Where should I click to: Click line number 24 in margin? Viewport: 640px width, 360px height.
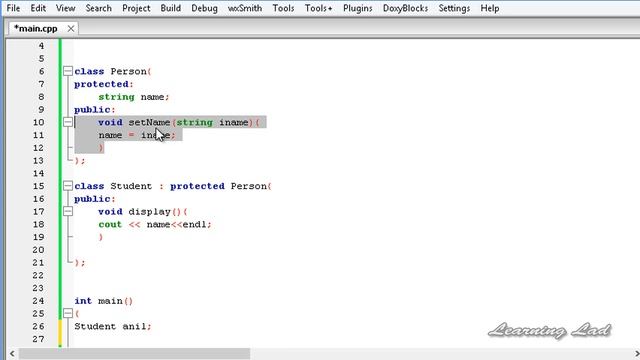pyautogui.click(x=38, y=301)
